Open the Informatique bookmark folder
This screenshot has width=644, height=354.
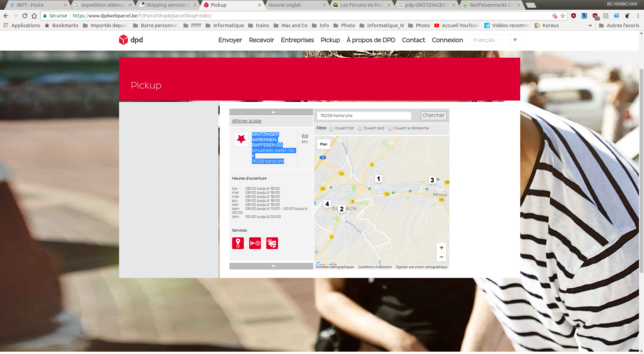coord(225,25)
